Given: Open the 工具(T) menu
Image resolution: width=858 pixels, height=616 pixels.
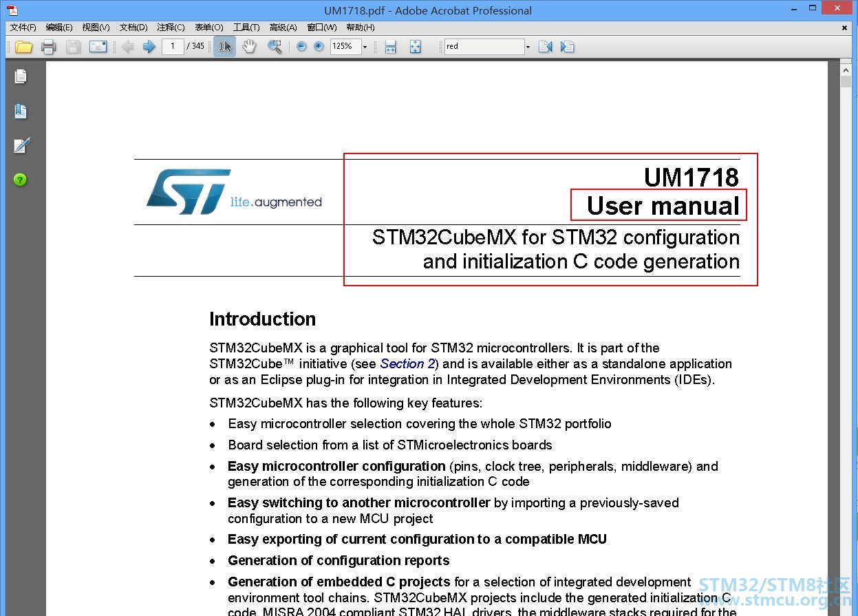Looking at the screenshot, I should 246,28.
